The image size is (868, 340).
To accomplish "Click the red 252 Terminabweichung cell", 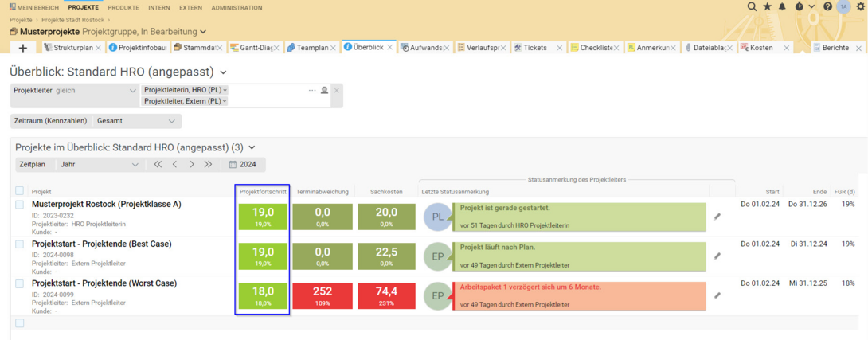I will [323, 295].
